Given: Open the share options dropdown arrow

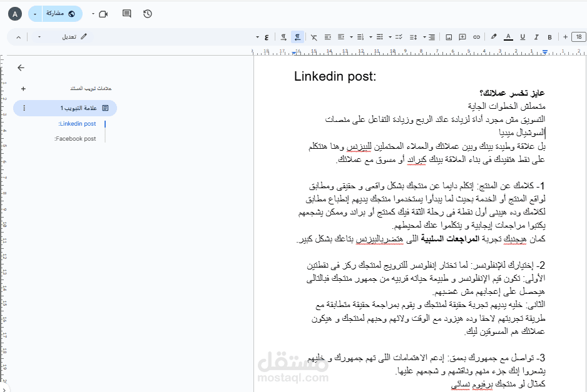Looking at the screenshot, I should pyautogui.click(x=35, y=14).
